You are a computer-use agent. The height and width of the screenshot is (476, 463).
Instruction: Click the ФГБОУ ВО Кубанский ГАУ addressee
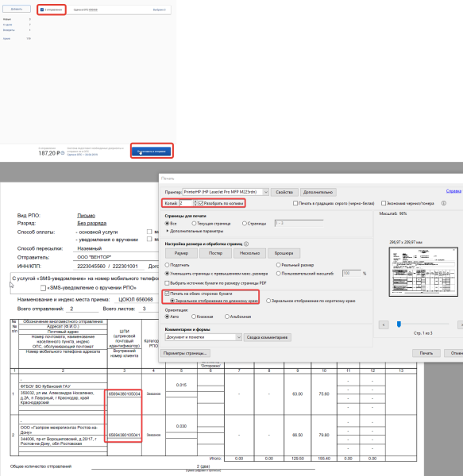(45, 386)
